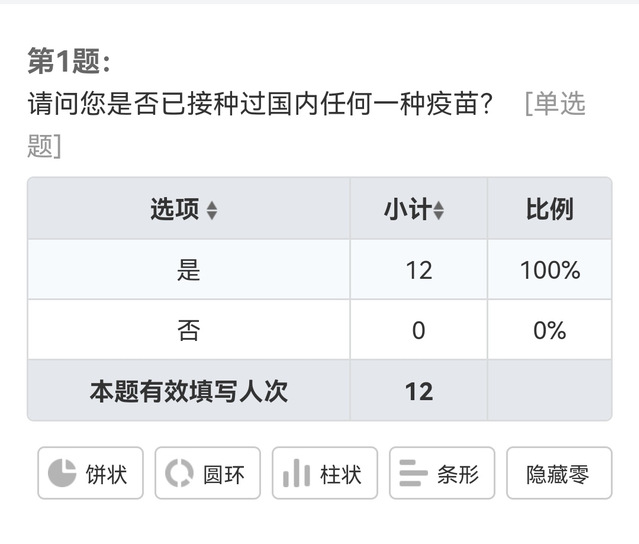Click the 小计 column header text
Viewport: 639px width, 544px height.
407,209
